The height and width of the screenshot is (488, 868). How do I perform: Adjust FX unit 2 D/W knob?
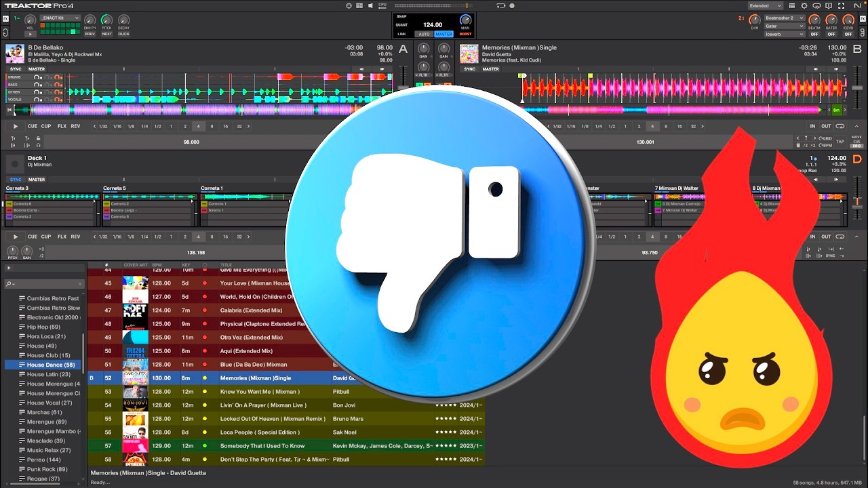(755, 20)
